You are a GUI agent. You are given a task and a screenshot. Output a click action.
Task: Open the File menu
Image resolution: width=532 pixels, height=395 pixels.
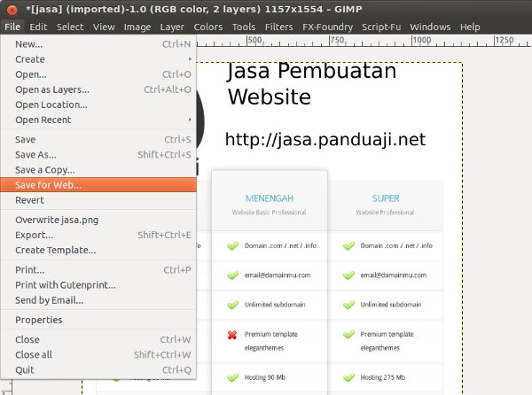point(12,27)
